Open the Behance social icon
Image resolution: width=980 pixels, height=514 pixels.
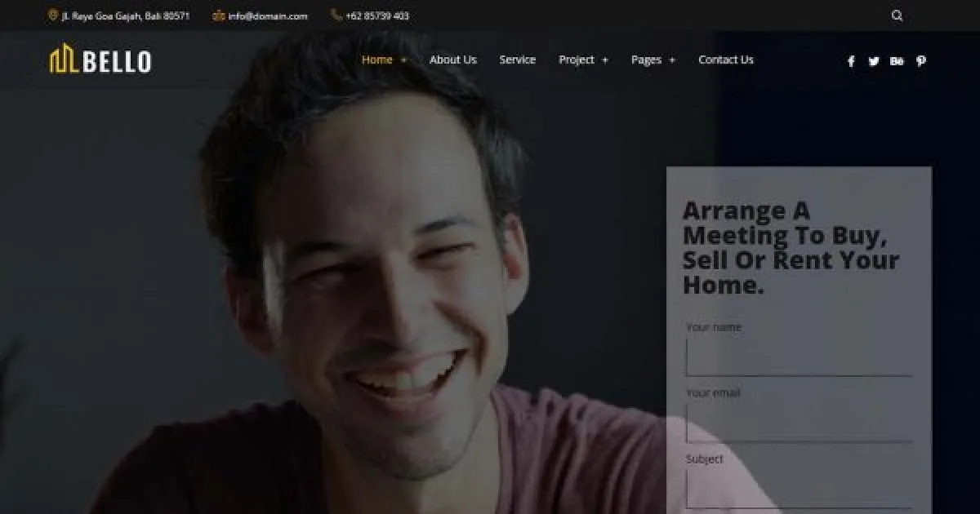click(x=897, y=61)
